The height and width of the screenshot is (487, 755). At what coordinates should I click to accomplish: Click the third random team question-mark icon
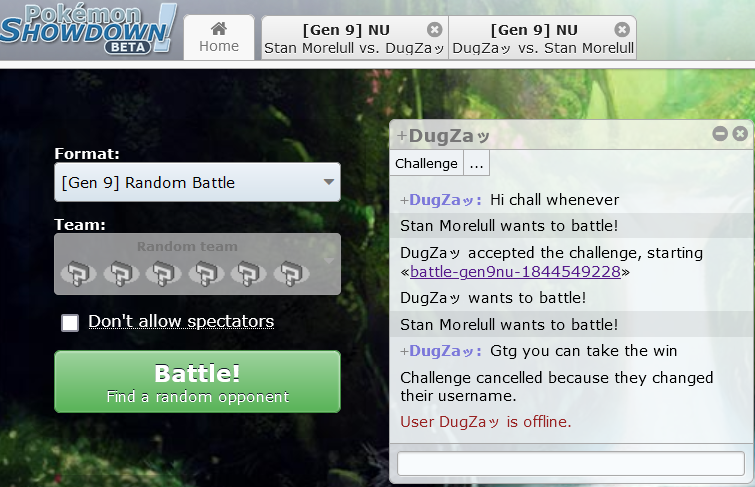[164, 273]
